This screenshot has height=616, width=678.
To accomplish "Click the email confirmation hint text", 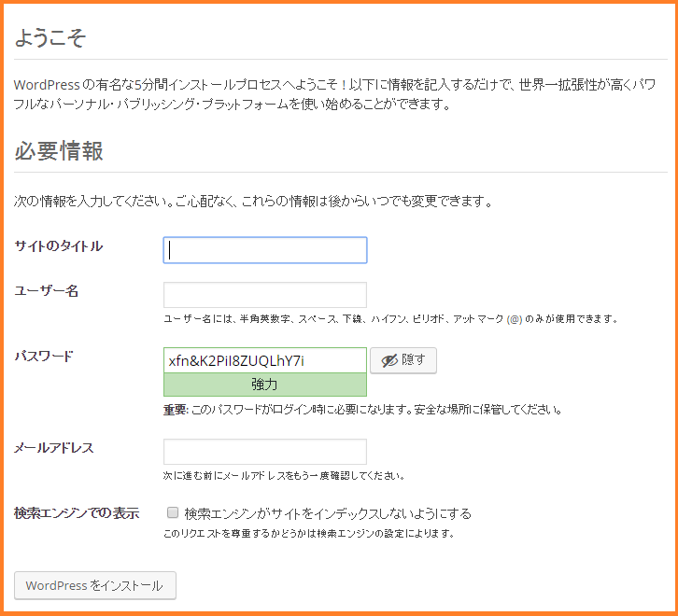I will click(284, 476).
